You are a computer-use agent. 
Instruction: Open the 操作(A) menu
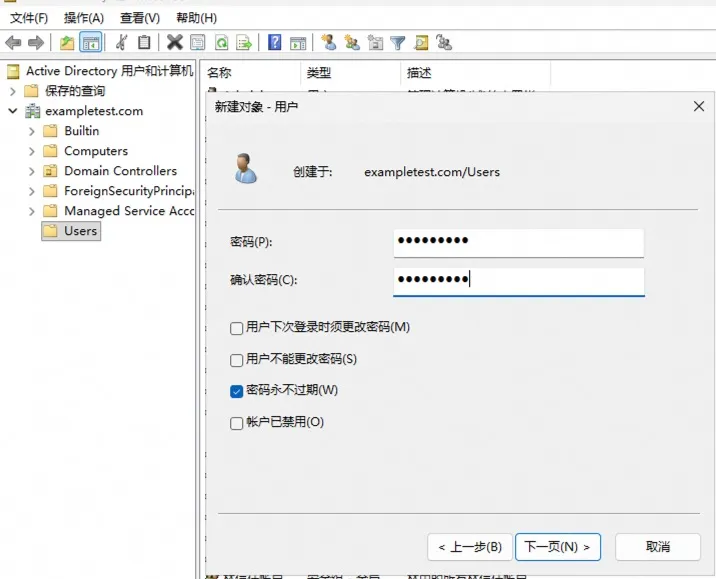pos(84,18)
